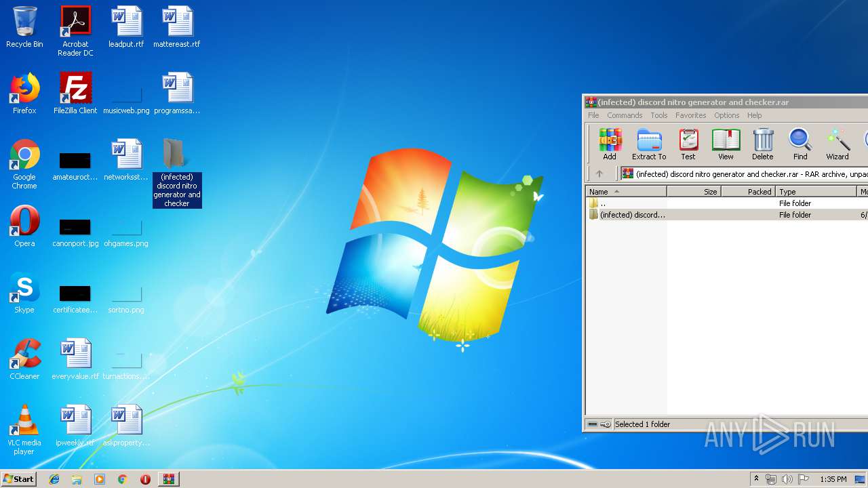Open Internet Explorer from the taskbar
This screenshot has width=868, height=488.
tap(54, 479)
